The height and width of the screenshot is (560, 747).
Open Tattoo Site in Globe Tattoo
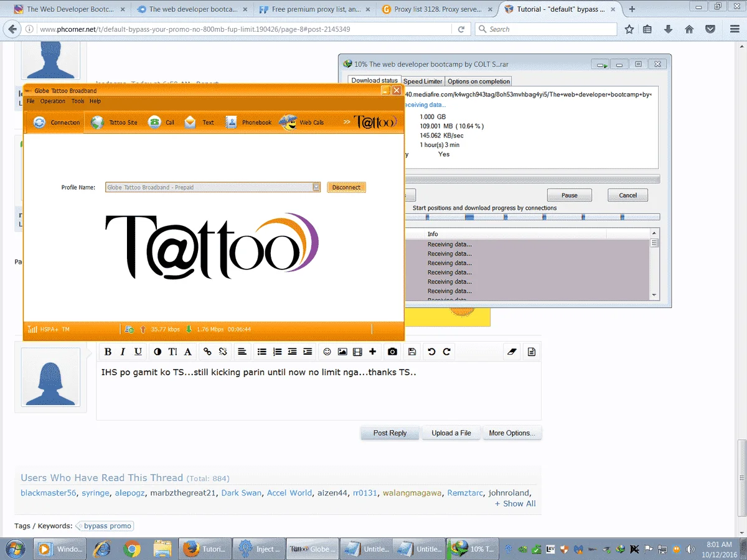coord(115,123)
